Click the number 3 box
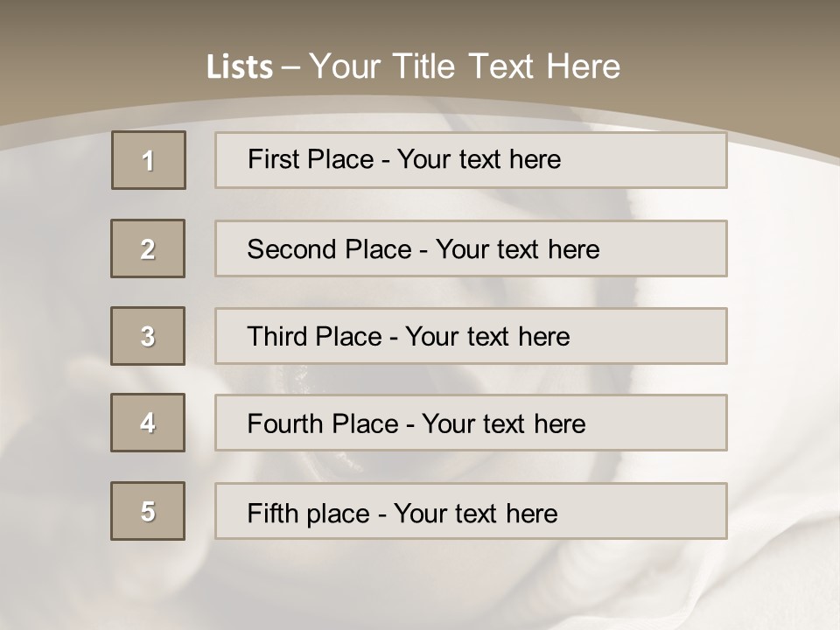The image size is (840, 630). tap(148, 336)
